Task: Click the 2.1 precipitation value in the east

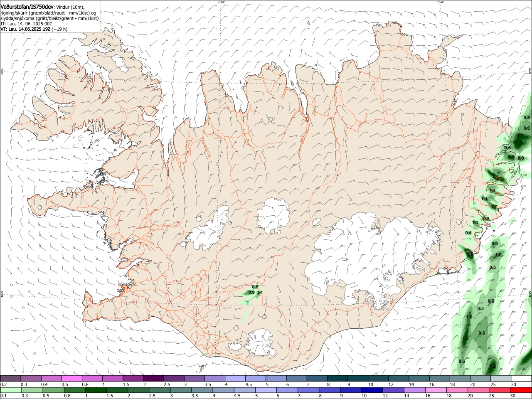Action: pyautogui.click(x=495, y=177)
